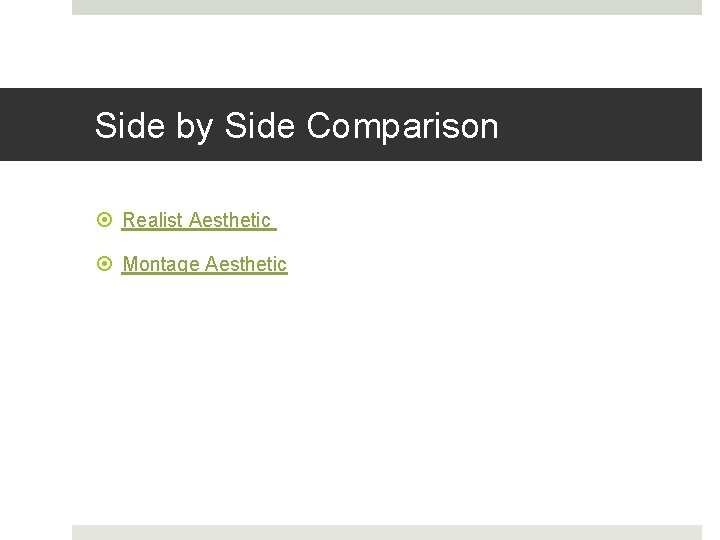Screen dimensions: 720x540
Task: Click blank area right of Montage Aesthetic
Action: [x=480, y=264]
